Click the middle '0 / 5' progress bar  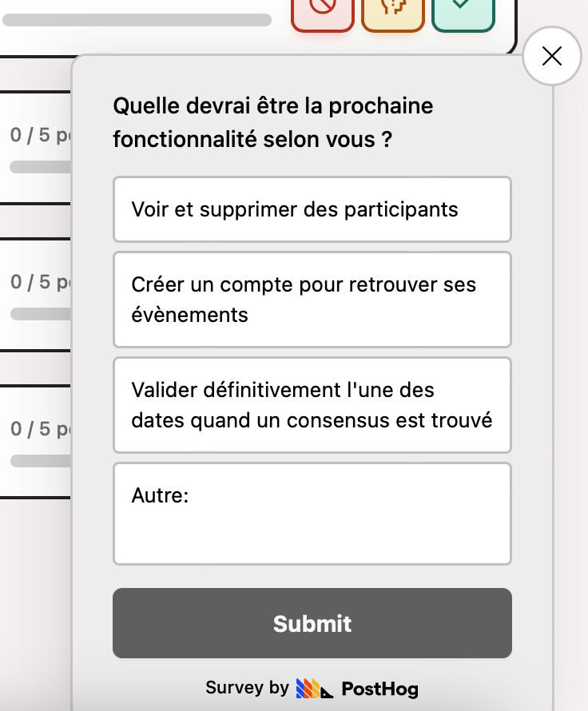point(38,314)
